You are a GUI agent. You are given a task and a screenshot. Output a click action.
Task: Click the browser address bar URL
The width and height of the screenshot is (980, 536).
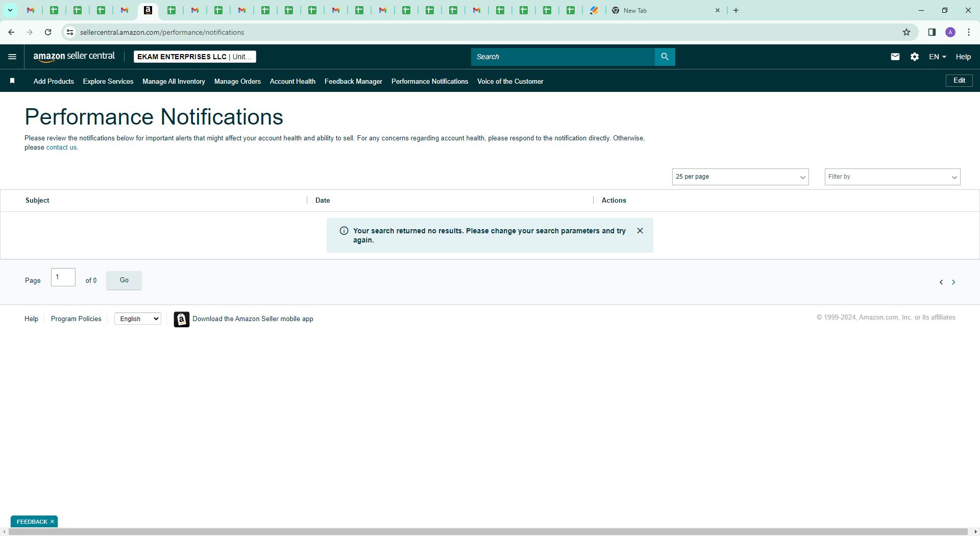coord(162,32)
